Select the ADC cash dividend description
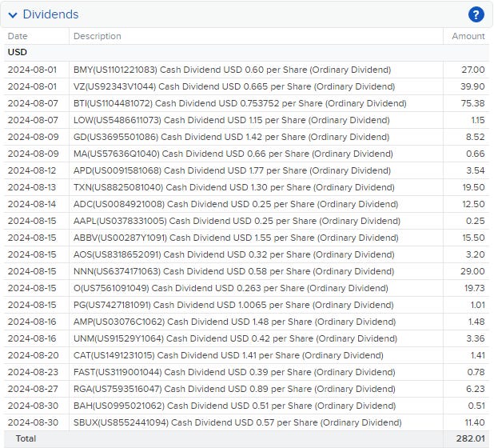Viewport: 494px width, 448px height. [236, 204]
